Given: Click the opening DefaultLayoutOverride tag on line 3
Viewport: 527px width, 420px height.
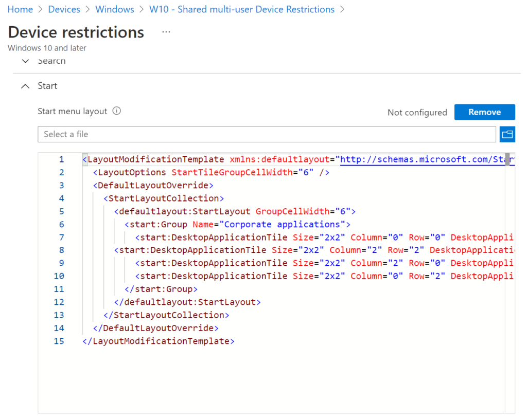Looking at the screenshot, I should (153, 186).
